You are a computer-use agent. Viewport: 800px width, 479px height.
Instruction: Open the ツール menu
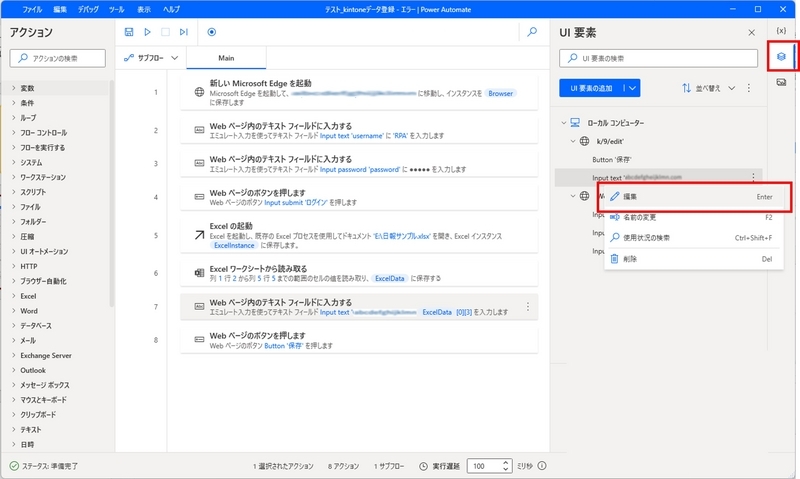click(x=116, y=9)
